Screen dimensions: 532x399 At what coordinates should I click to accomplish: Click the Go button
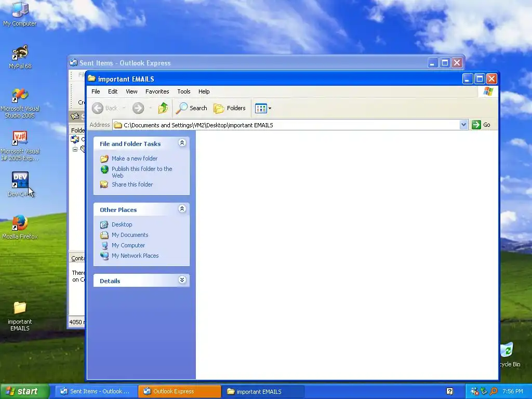coord(481,125)
